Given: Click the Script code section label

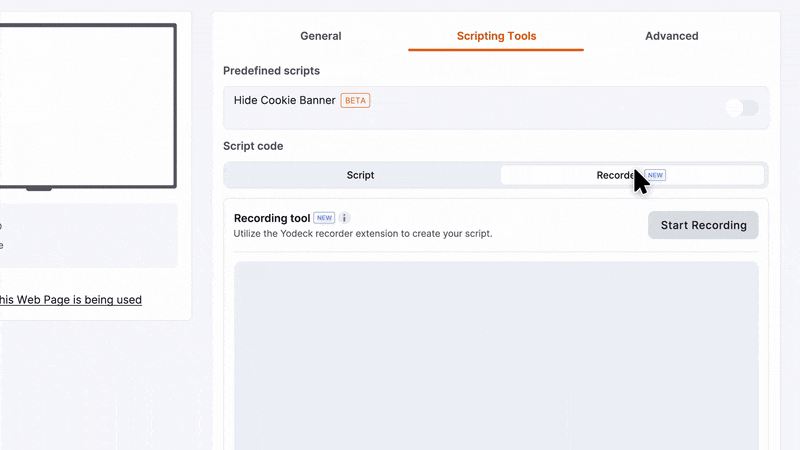Looking at the screenshot, I should click(x=253, y=146).
